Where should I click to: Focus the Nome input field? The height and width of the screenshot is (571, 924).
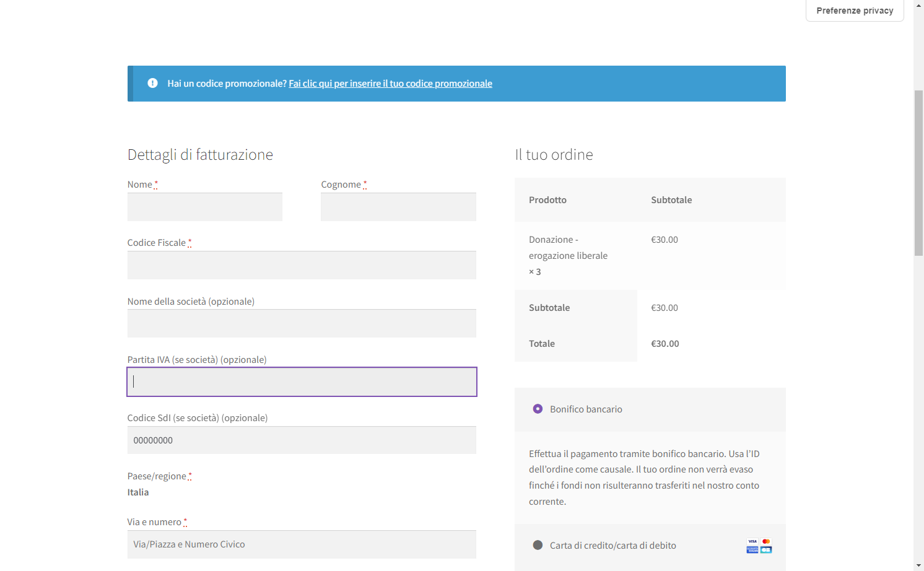205,207
